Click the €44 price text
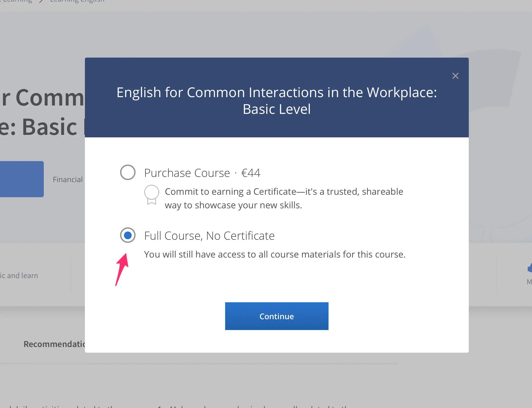This screenshot has height=408, width=532. point(251,173)
